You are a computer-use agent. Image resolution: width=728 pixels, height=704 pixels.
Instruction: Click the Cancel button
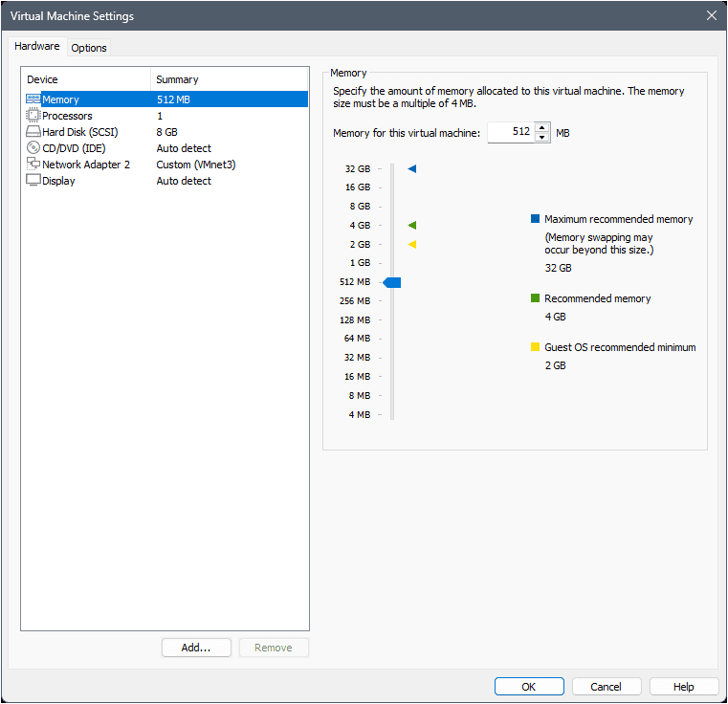pyautogui.click(x=606, y=687)
